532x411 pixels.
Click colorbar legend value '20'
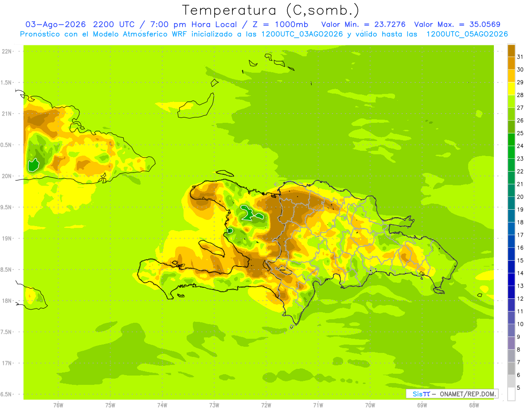click(520, 197)
